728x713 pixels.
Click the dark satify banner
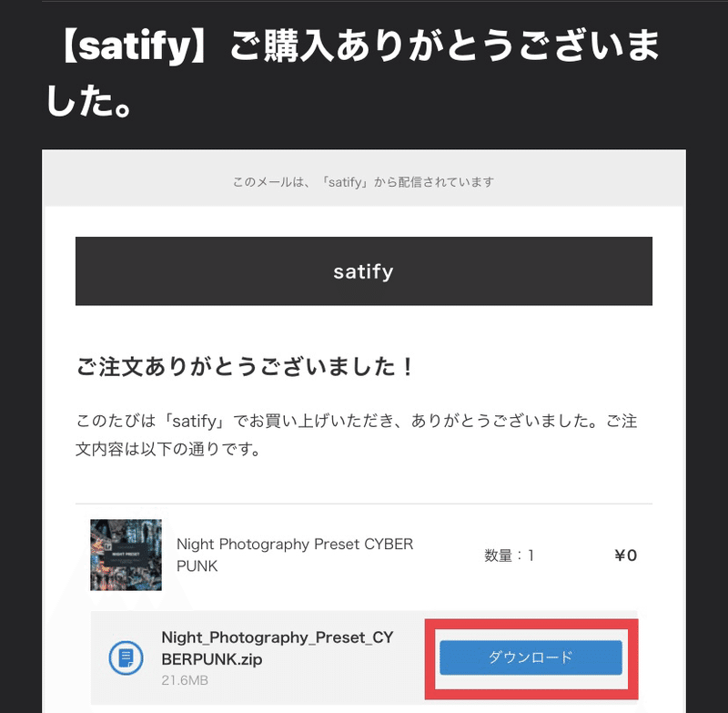pyautogui.click(x=363, y=271)
